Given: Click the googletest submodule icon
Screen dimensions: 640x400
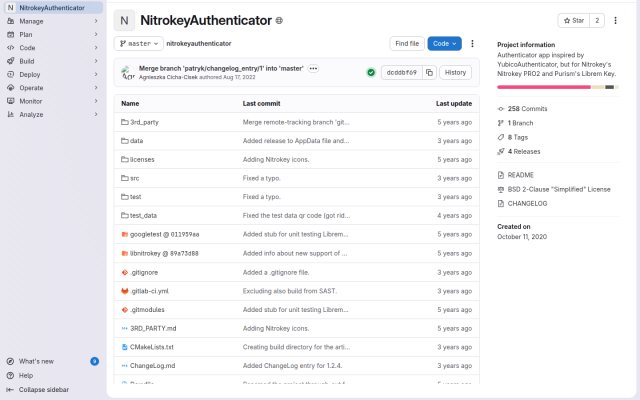Looking at the screenshot, I should pyautogui.click(x=124, y=234).
